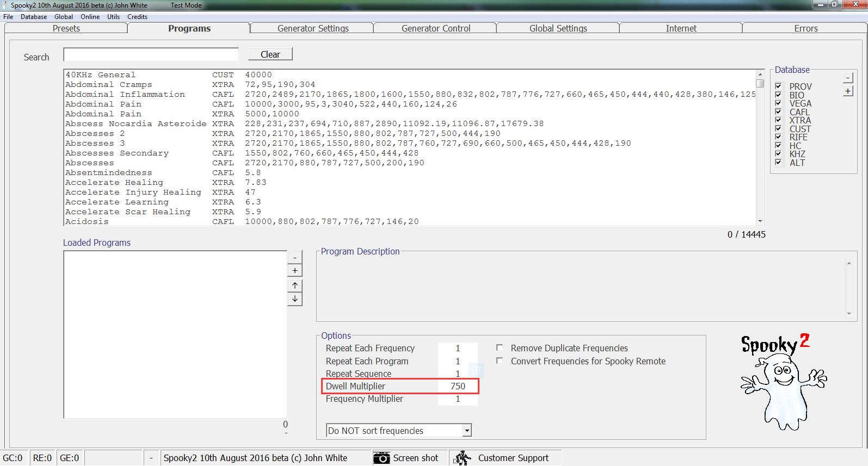Click the Database panel minus button

[x=848, y=78]
